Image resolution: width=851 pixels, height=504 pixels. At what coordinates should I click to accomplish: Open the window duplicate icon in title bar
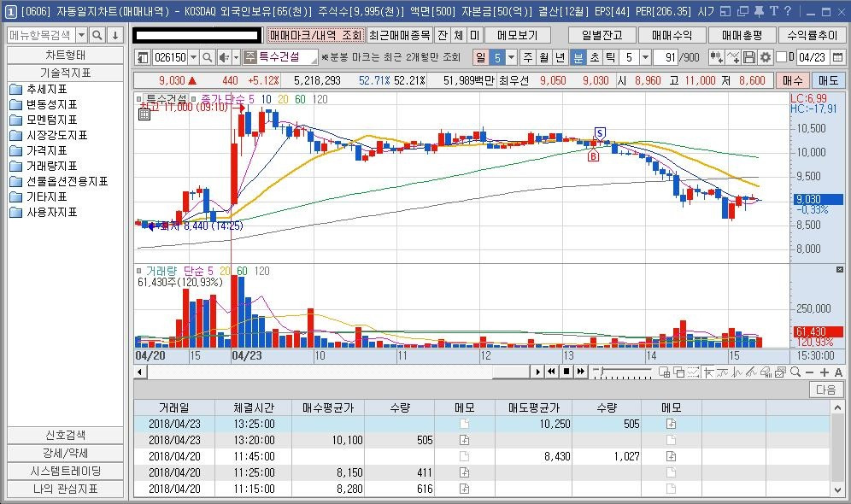[x=742, y=11]
